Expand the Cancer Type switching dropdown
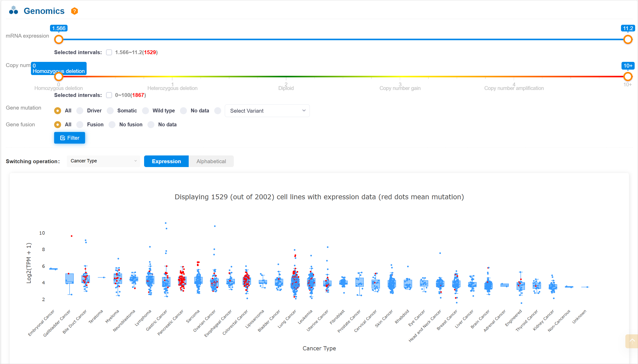Viewport: 638px width, 364px height. 103,161
